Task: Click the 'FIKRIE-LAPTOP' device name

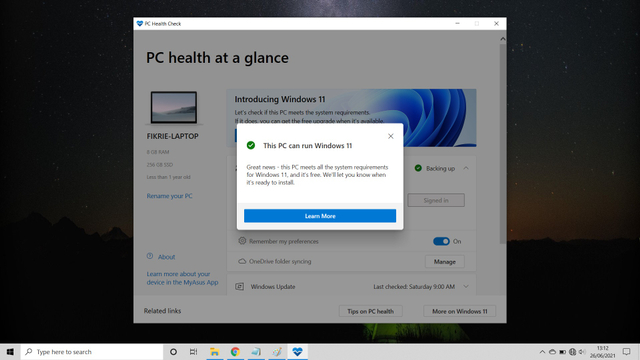Action: [x=173, y=136]
